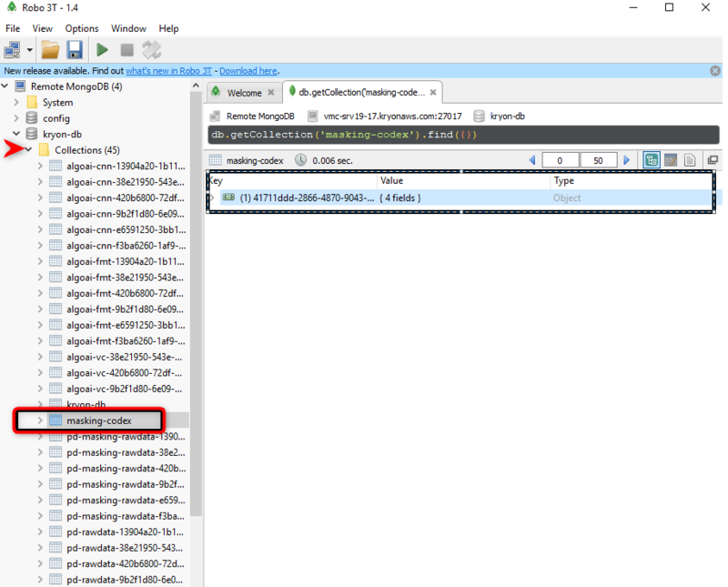Click the masking-codex result table icon

click(216, 160)
